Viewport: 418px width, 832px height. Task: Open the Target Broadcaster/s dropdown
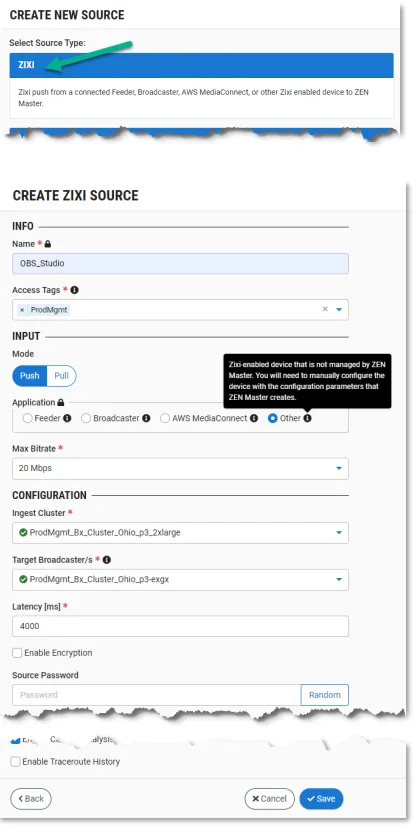tap(180, 579)
